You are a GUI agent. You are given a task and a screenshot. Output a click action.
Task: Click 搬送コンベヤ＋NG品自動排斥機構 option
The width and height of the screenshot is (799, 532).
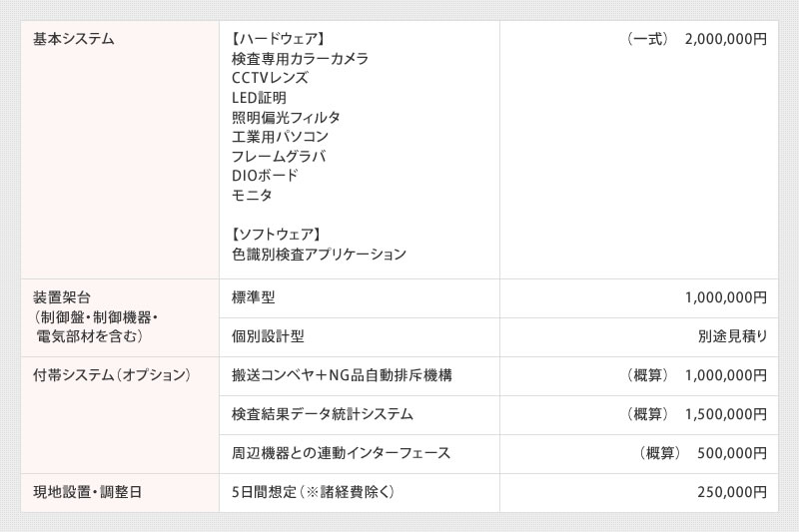(x=342, y=375)
